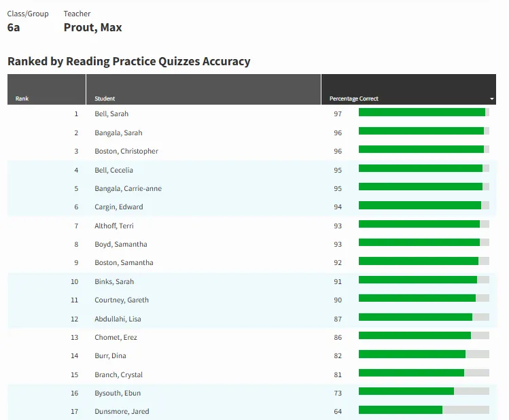Click the Percentage Correct column header

click(x=408, y=89)
